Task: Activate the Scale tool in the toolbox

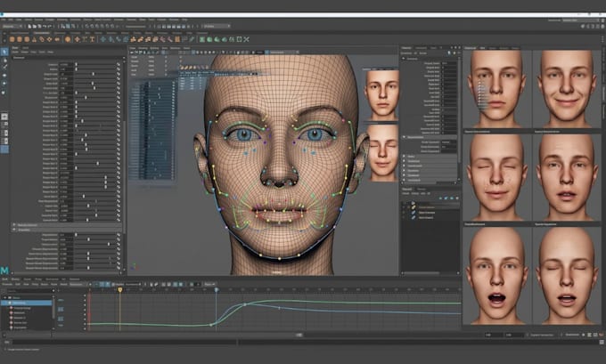Action: pos(4,93)
